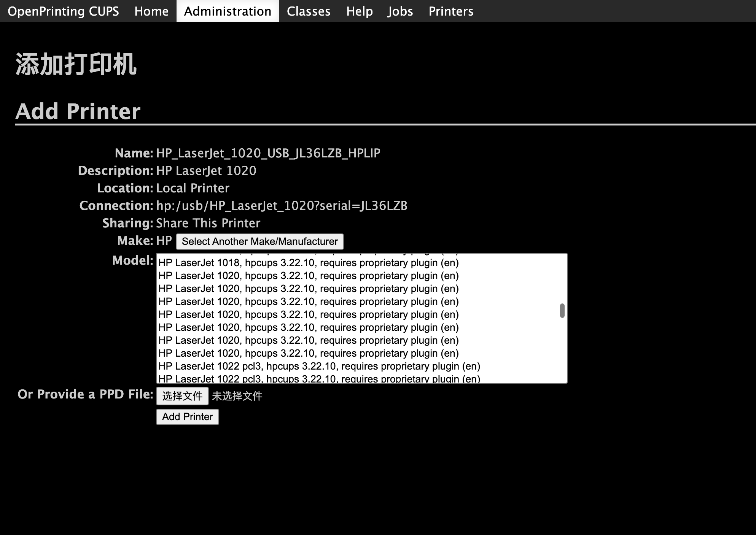Open the Printers tab
The height and width of the screenshot is (535, 756).
451,11
